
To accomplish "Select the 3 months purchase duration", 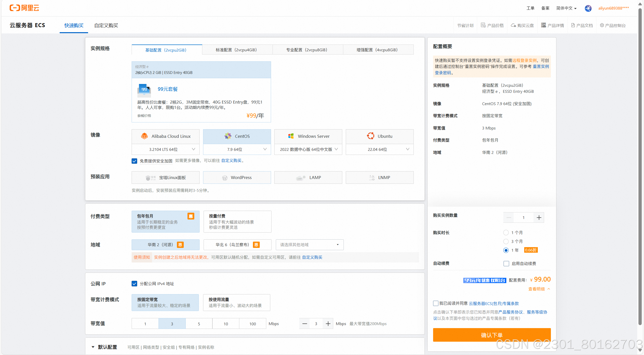I will click(506, 241).
